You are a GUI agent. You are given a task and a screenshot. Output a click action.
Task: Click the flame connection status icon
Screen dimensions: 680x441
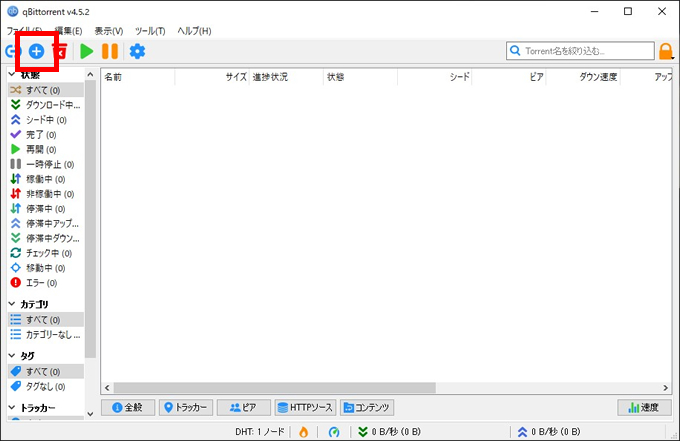click(x=304, y=431)
